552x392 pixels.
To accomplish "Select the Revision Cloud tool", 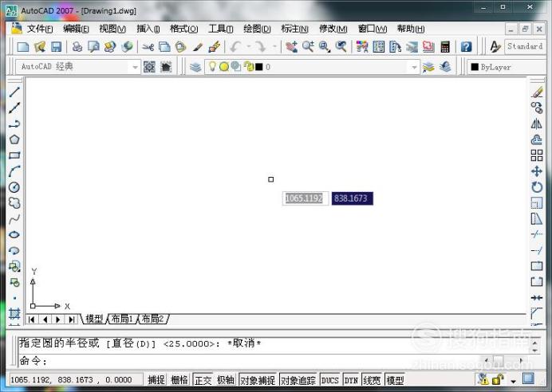I will point(14,203).
